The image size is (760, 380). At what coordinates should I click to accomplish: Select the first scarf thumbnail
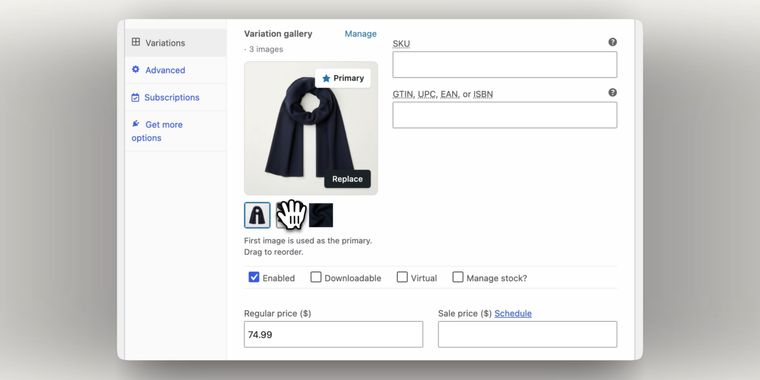(x=257, y=215)
